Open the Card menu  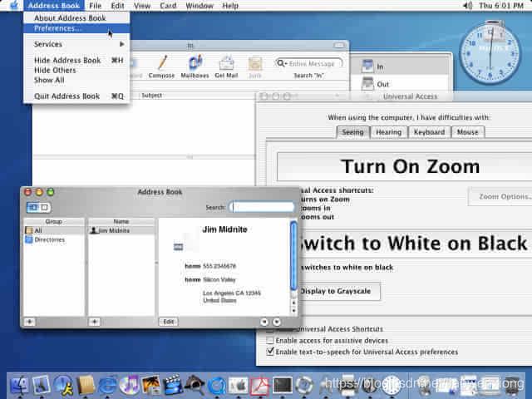[x=168, y=6]
